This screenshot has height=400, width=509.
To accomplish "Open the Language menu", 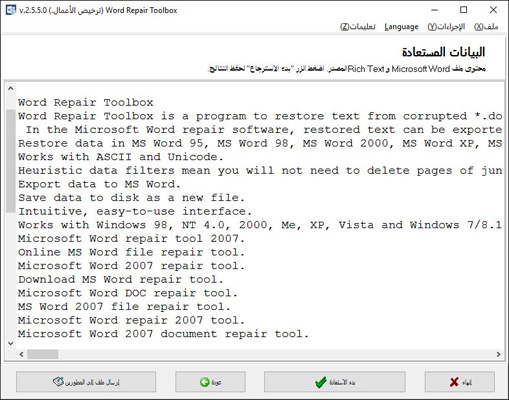I will pos(401,27).
